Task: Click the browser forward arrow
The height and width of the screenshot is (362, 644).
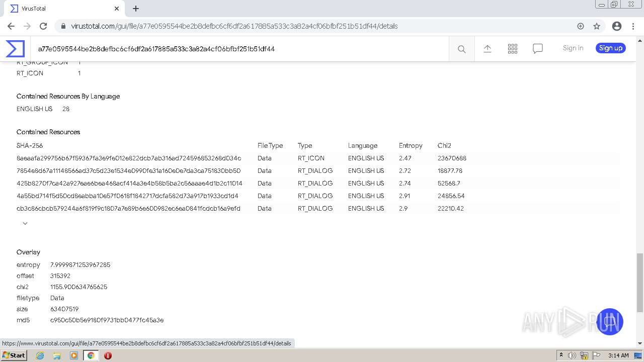Action: click(x=27, y=26)
